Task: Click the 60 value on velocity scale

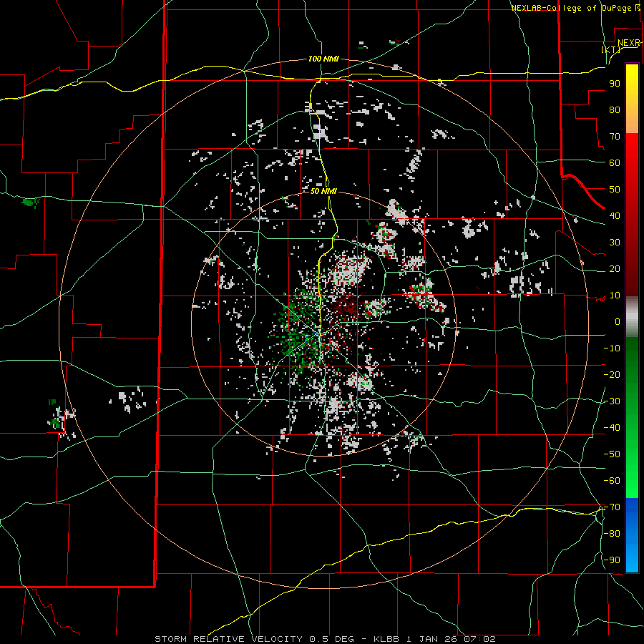Action: click(615, 163)
